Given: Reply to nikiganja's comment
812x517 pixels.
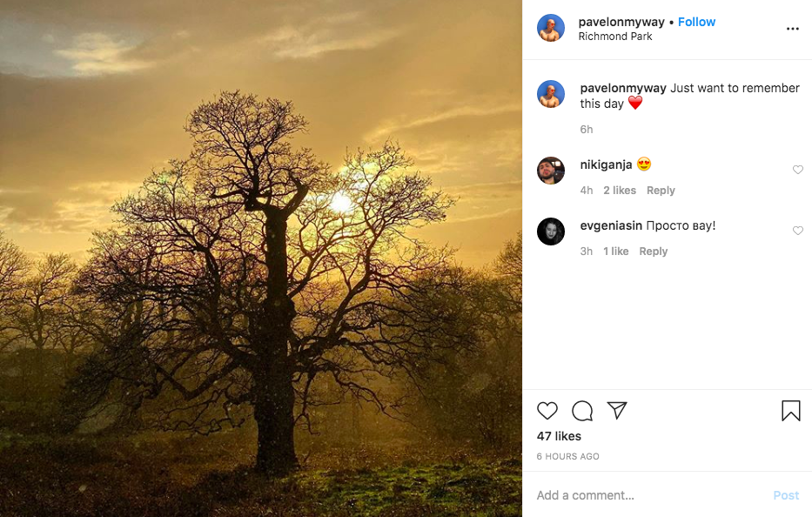Looking at the screenshot, I should point(661,191).
